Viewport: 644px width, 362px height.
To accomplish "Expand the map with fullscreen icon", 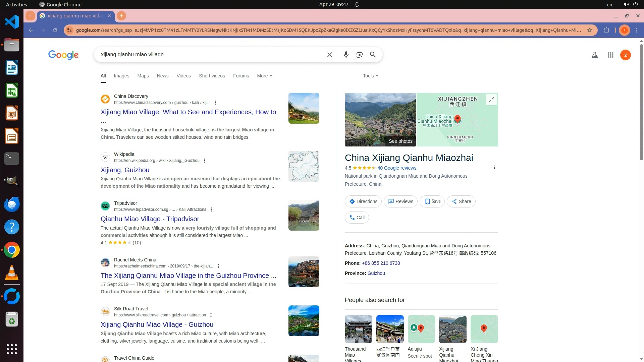I will (x=491, y=100).
